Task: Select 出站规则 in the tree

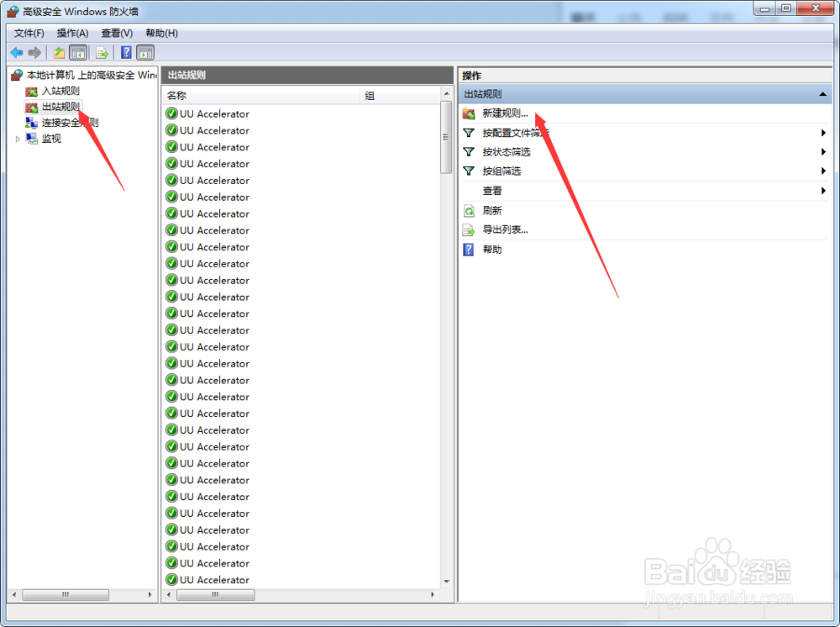Action: click(x=60, y=106)
